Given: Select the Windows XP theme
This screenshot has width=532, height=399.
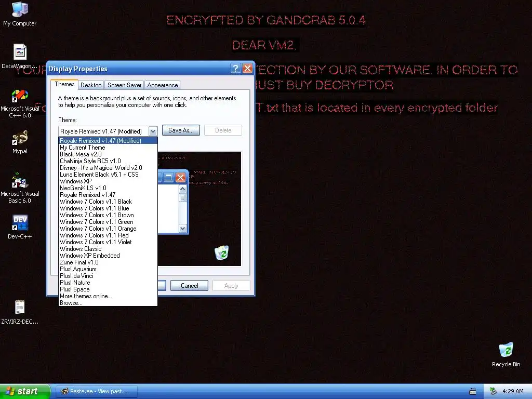Looking at the screenshot, I should pyautogui.click(x=108, y=181).
